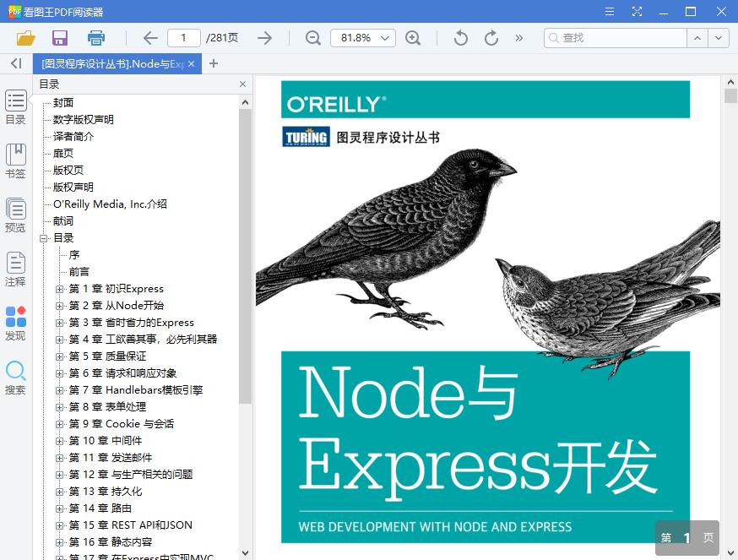Jump to 版权声明 in outline

[x=73, y=187]
